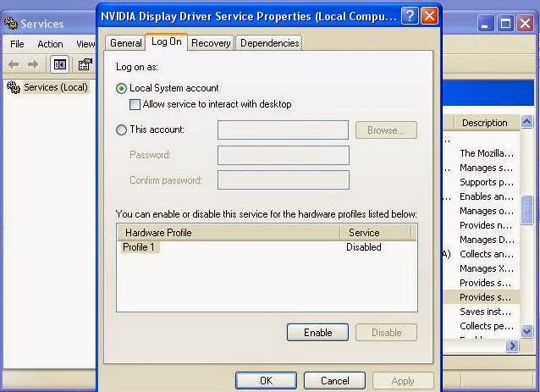Select Profile 1 in hardware profile list

(x=139, y=247)
